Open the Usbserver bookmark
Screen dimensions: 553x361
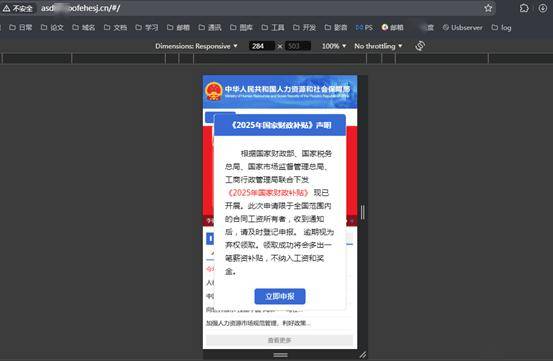click(x=462, y=27)
